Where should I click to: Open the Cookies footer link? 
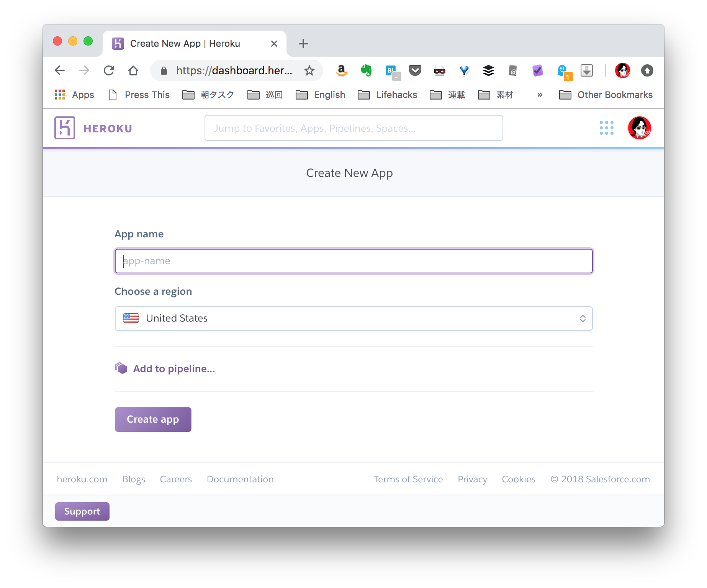pos(519,479)
